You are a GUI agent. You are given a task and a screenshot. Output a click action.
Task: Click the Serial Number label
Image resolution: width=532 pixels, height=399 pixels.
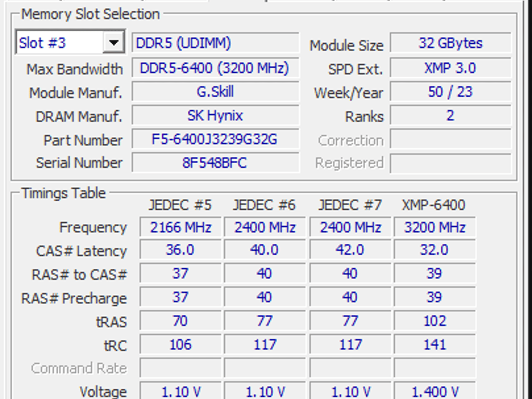point(79,163)
